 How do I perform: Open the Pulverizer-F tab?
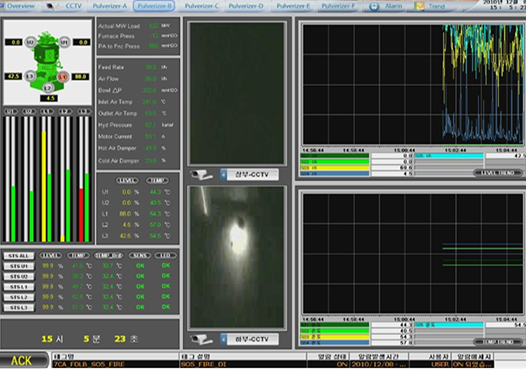pos(338,6)
